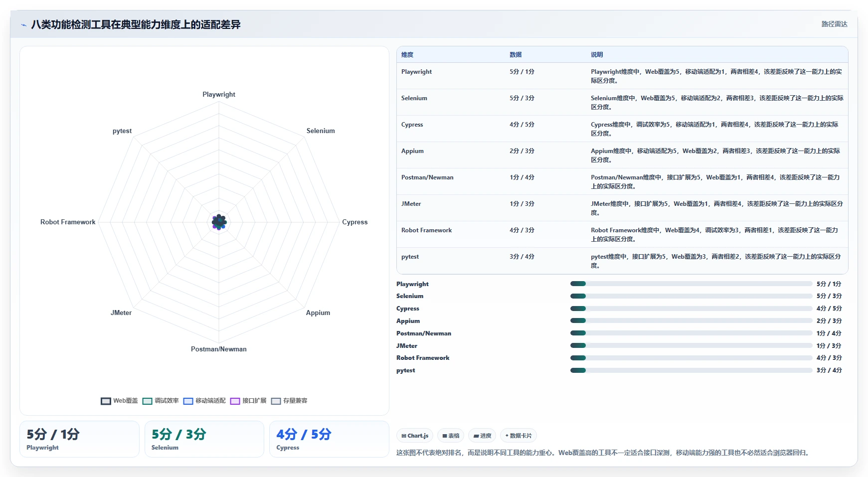
Task: Click the 数据卡片 tag button
Action: (519, 436)
